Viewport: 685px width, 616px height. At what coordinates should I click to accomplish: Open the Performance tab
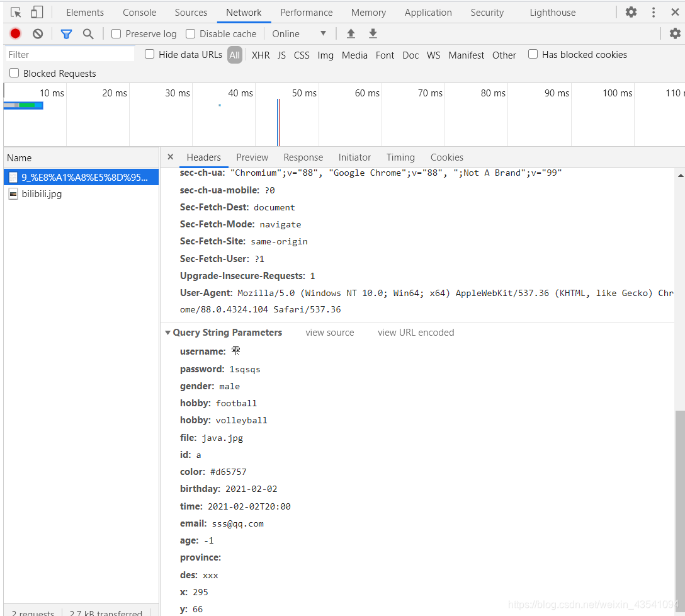pyautogui.click(x=306, y=12)
